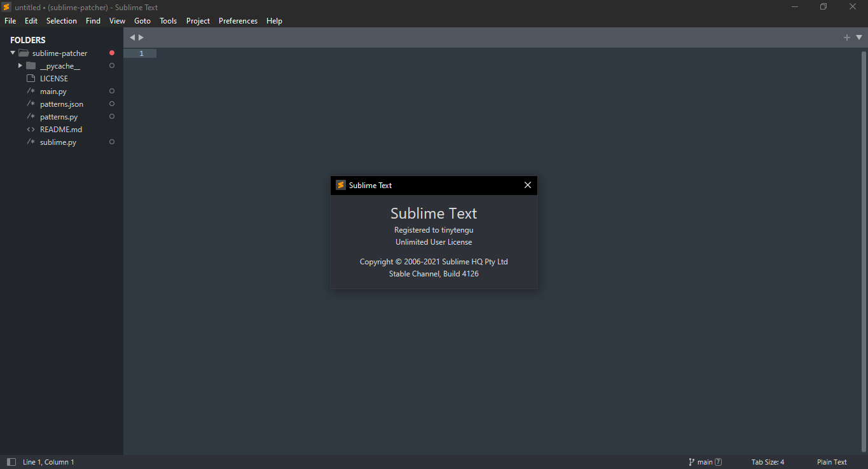The width and height of the screenshot is (868, 469).
Task: Click the Sublime Text logo in dialog title
Action: pyautogui.click(x=341, y=185)
